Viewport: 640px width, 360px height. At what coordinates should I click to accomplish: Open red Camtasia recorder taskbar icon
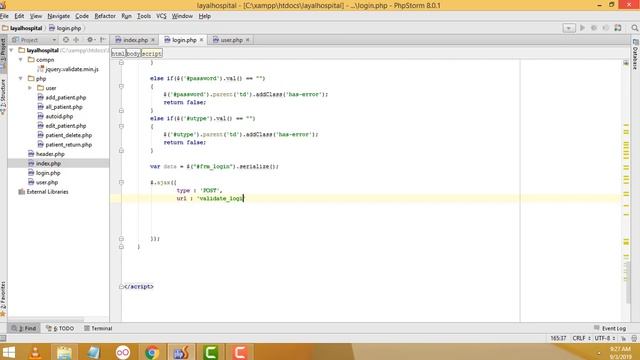tap(240, 352)
